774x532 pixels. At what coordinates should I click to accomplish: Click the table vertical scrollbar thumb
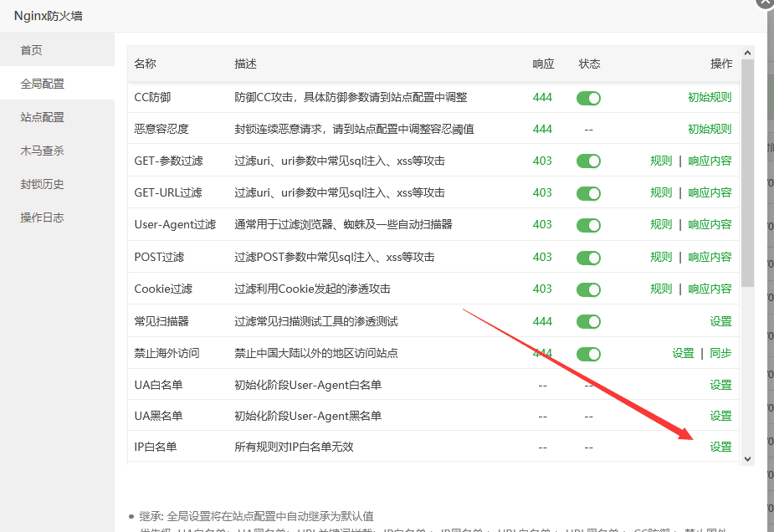747,173
